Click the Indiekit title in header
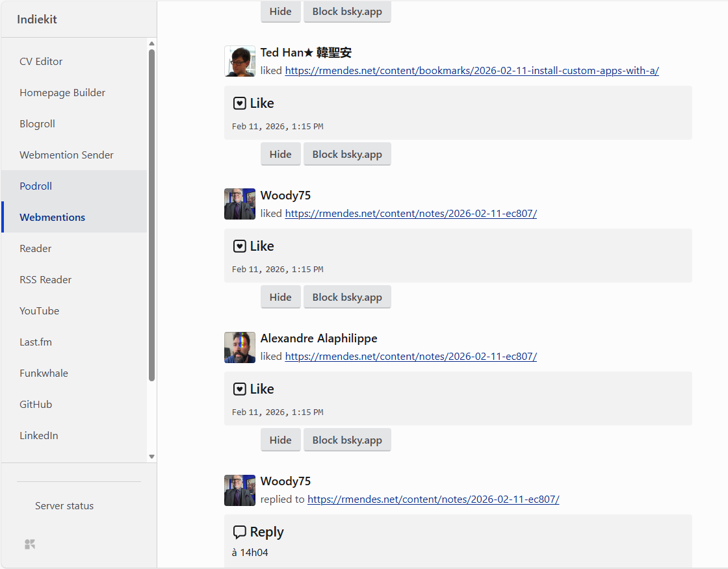This screenshot has width=728, height=569. click(37, 19)
